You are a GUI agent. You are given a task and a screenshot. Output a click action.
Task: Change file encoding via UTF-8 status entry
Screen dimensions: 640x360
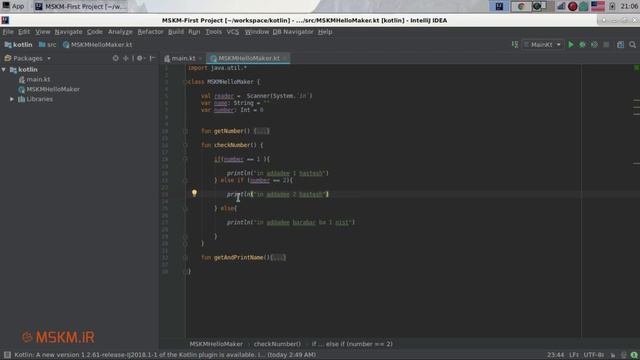[x=594, y=355]
